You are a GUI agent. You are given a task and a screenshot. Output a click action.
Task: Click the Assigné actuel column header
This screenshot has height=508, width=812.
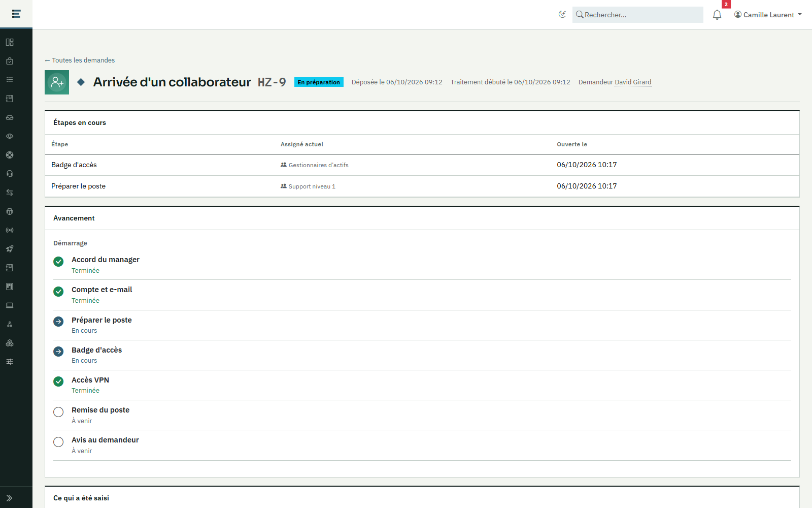[302, 144]
